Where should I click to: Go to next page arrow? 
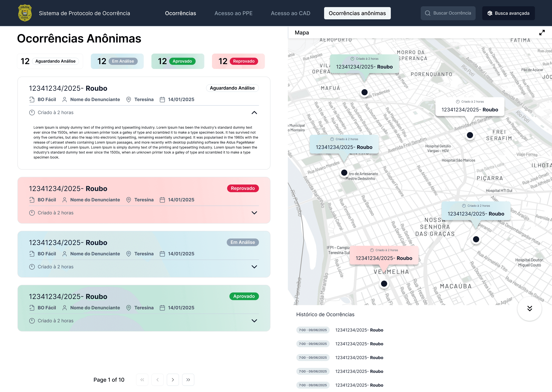pos(173,380)
